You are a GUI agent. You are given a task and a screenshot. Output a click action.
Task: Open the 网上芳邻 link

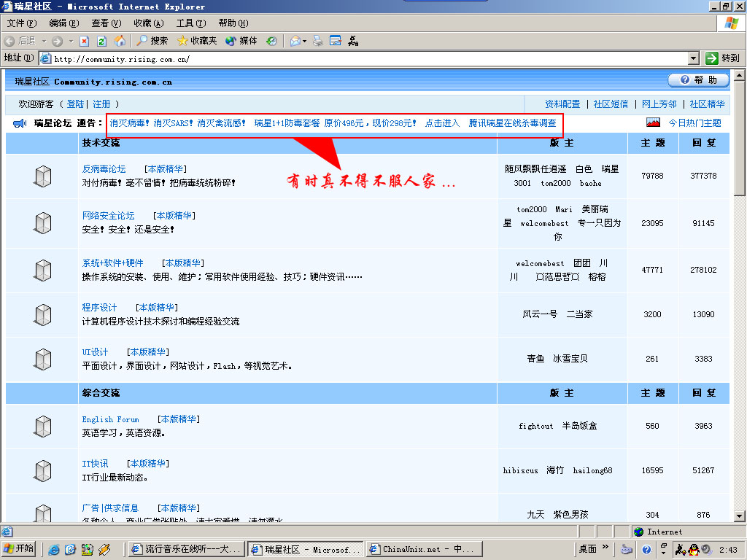659,104
